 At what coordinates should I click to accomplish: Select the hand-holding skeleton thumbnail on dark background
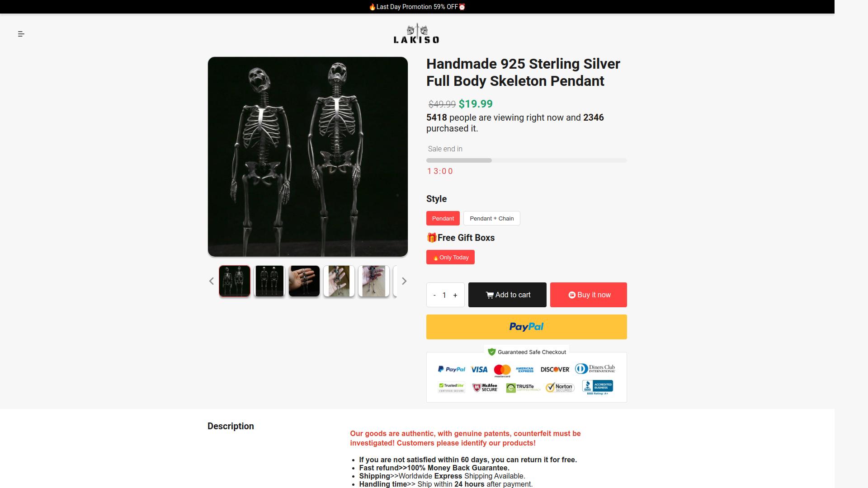[x=304, y=281]
